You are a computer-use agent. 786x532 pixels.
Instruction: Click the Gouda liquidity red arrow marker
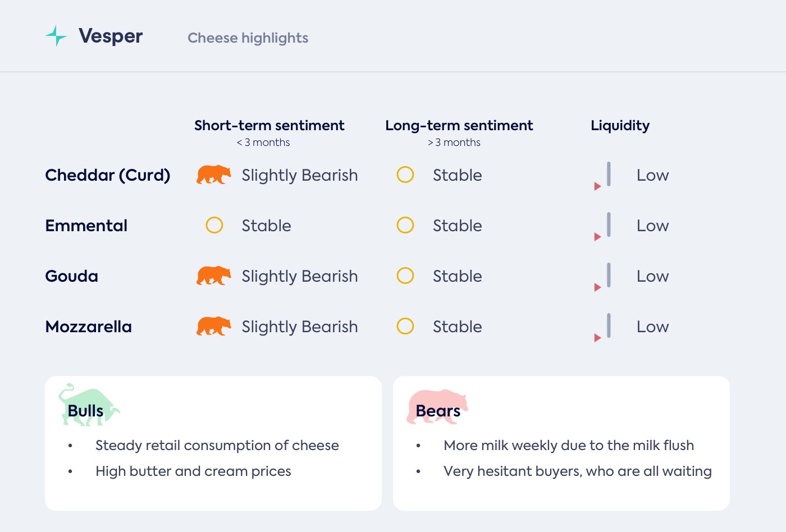[x=597, y=287]
